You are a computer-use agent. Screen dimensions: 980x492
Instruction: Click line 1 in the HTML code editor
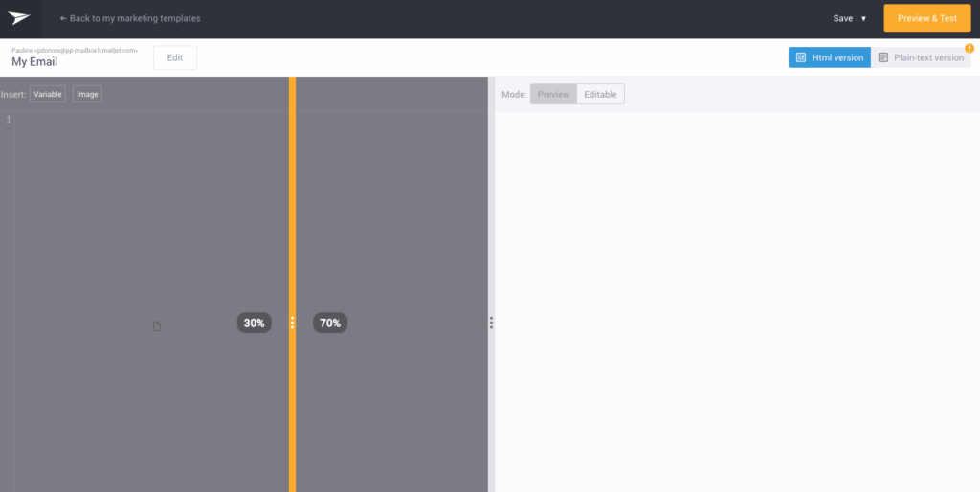coord(144,120)
